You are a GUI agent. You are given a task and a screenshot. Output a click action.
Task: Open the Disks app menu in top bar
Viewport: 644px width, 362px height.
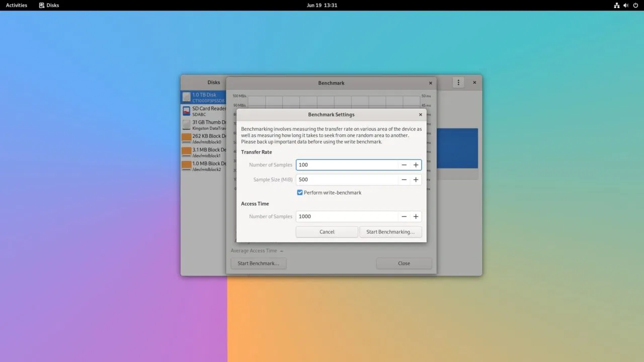pos(49,5)
